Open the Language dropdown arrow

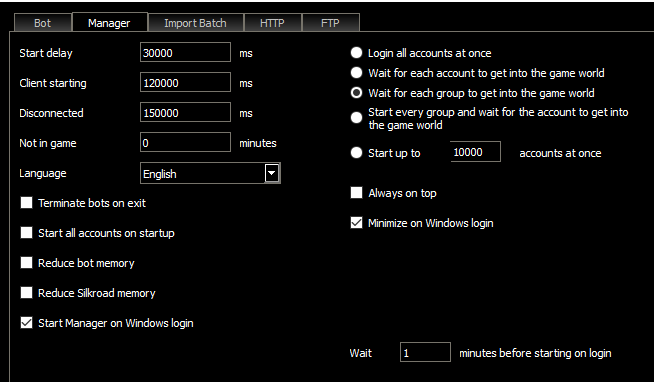[x=272, y=173]
